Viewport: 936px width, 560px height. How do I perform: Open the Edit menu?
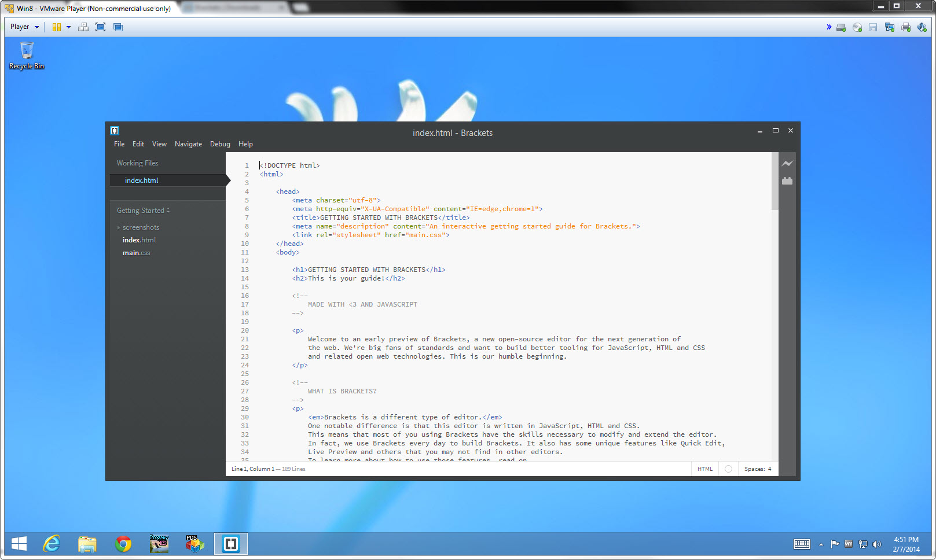click(x=138, y=144)
